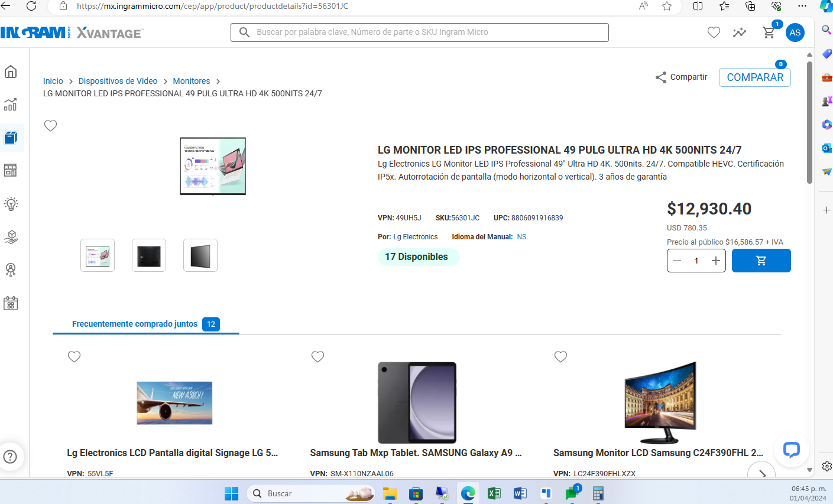Increase quantity with plus button
Image resolution: width=833 pixels, height=504 pixels.
coord(715,261)
